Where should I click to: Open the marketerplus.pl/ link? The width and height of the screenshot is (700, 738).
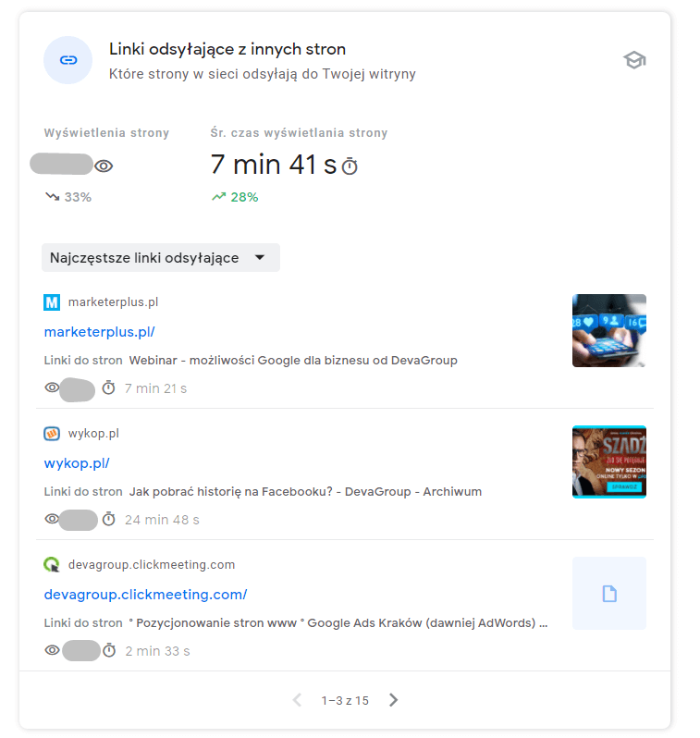tap(99, 332)
